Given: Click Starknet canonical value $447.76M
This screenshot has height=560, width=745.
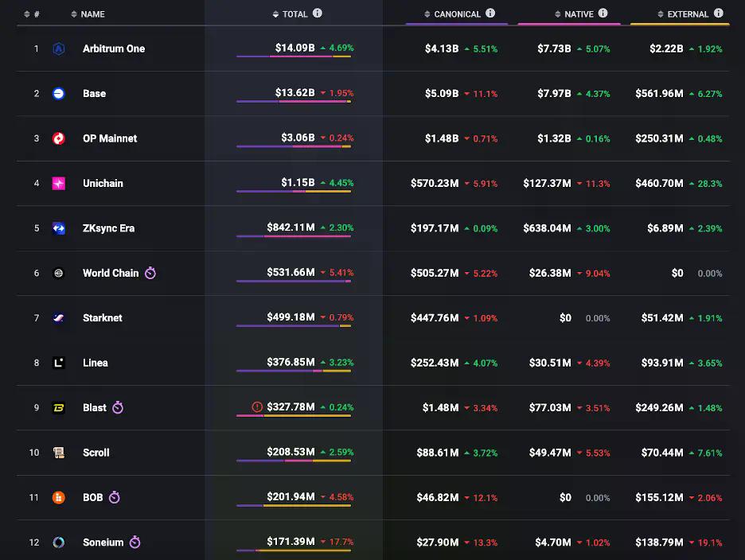Looking at the screenshot, I should (435, 317).
